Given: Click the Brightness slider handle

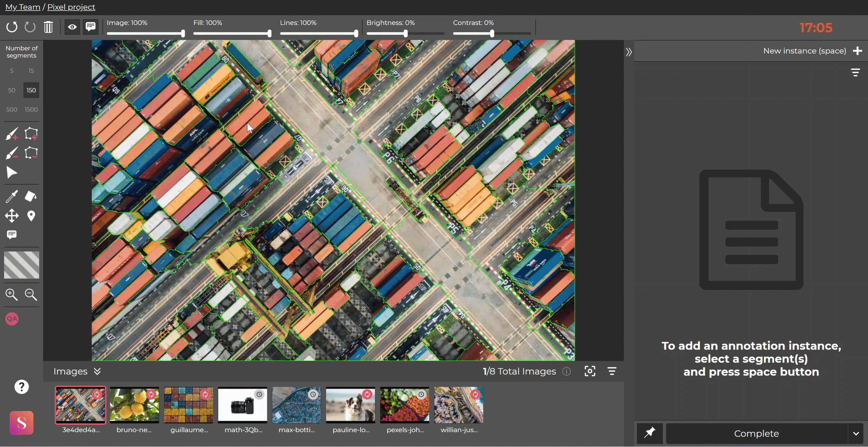Looking at the screenshot, I should point(406,33).
